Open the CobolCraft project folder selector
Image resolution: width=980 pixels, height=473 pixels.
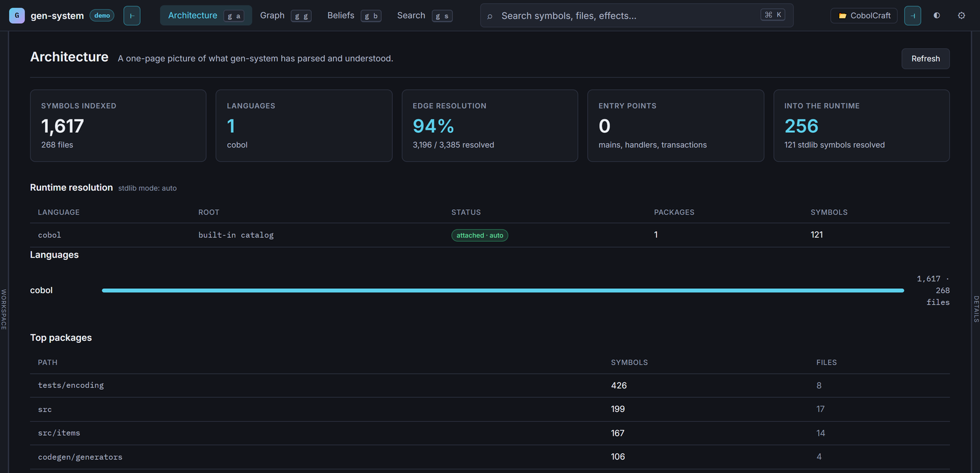click(864, 15)
